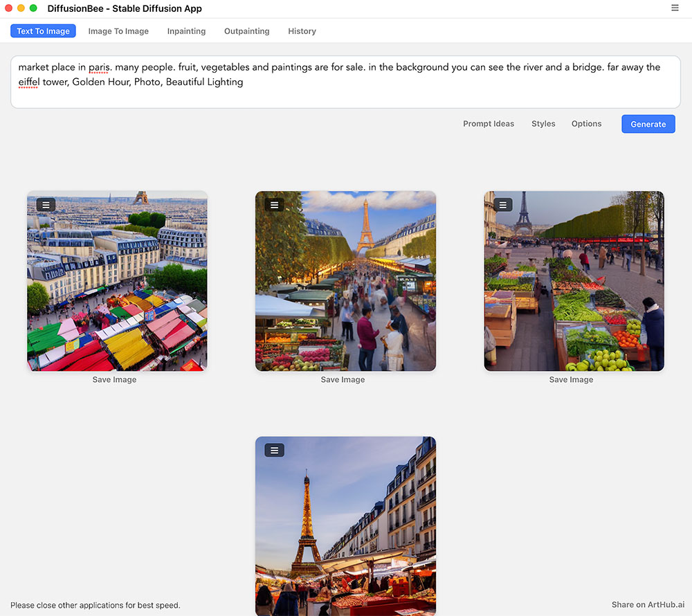Click the 'DiffusionBee - Stable Diffusion App' title
The image size is (692, 616).
[x=125, y=8]
